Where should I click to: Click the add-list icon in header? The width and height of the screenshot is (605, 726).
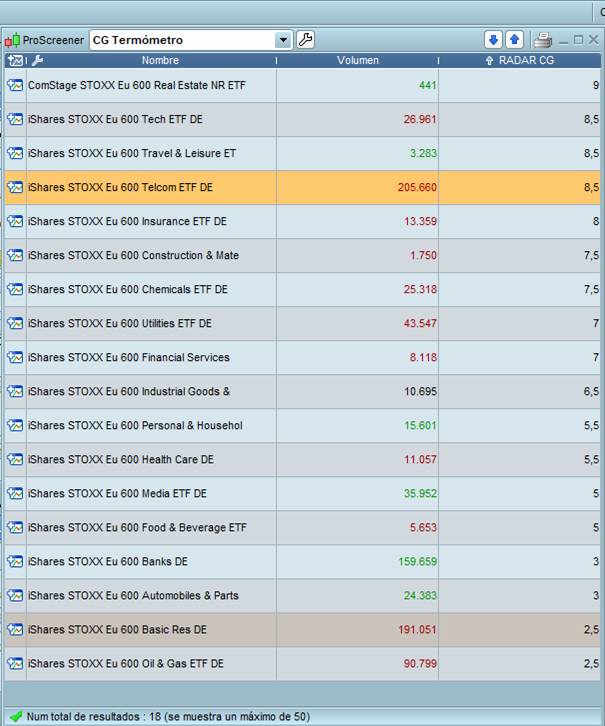pyautogui.click(x=15, y=60)
